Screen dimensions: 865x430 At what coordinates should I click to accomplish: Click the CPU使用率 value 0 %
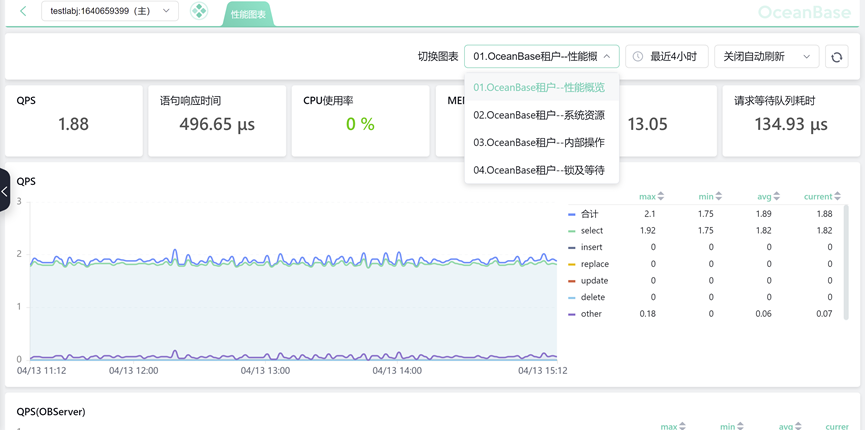click(360, 124)
